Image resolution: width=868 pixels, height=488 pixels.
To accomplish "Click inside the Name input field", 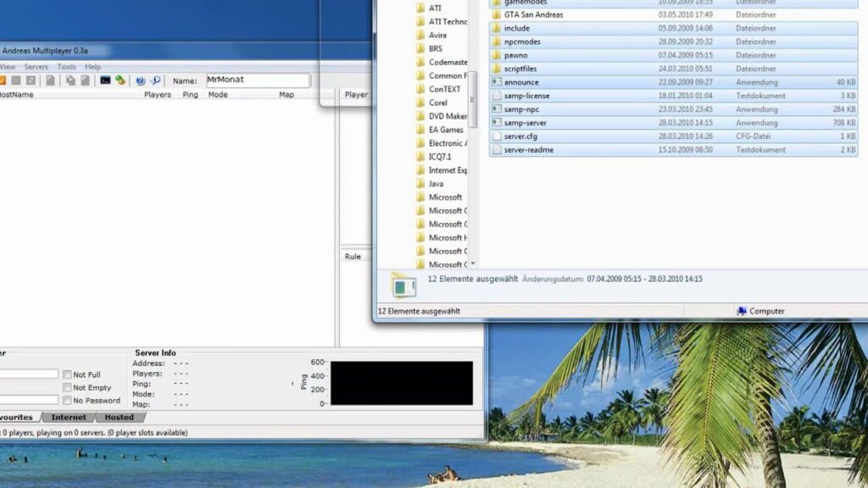I will point(254,80).
